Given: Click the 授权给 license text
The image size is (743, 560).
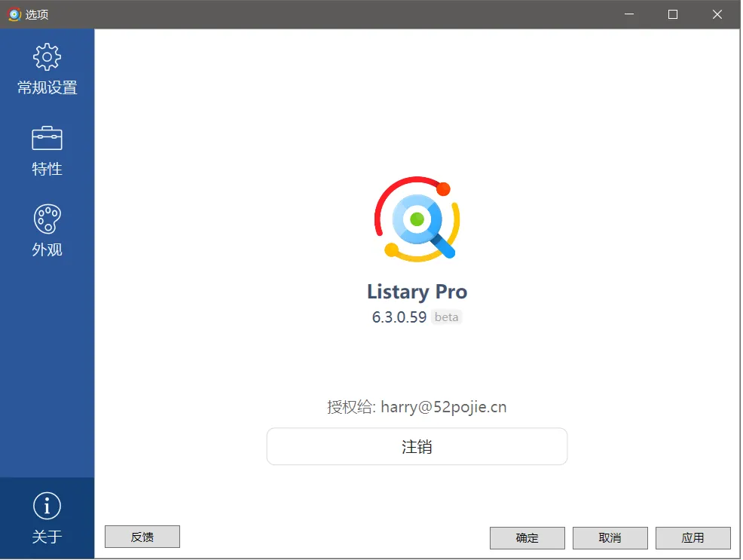Looking at the screenshot, I should [350, 407].
